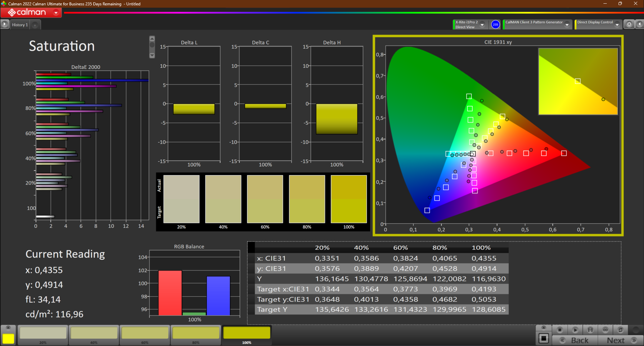The width and height of the screenshot is (644, 346).
Task: Click the Current Reading heading
Action: pyautogui.click(x=65, y=254)
